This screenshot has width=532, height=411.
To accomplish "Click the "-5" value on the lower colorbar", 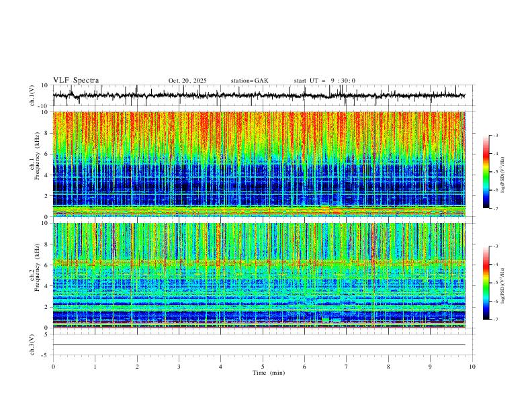I will tap(495, 283).
